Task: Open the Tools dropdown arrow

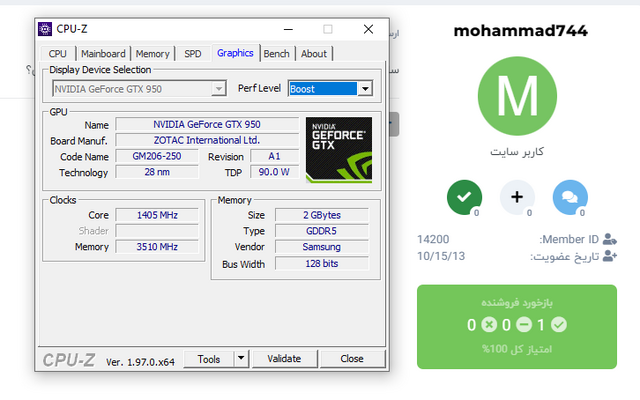Action: (240, 358)
